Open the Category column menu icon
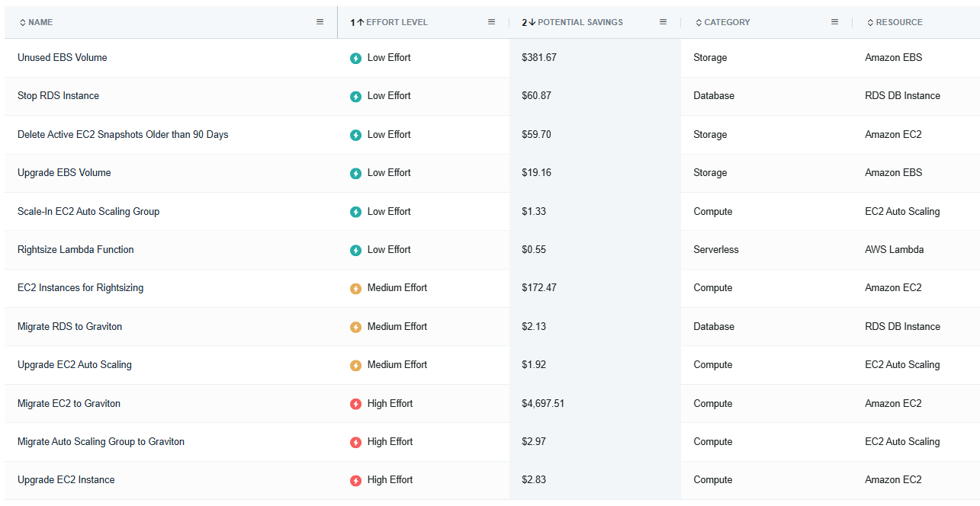Viewport: 980px width, 506px height. [835, 22]
